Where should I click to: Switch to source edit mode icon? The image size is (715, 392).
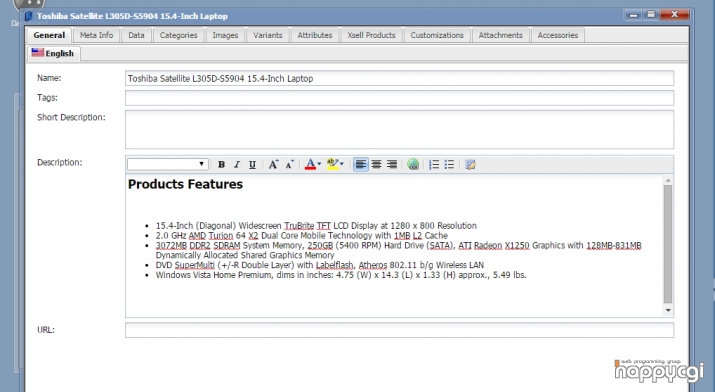(x=471, y=165)
